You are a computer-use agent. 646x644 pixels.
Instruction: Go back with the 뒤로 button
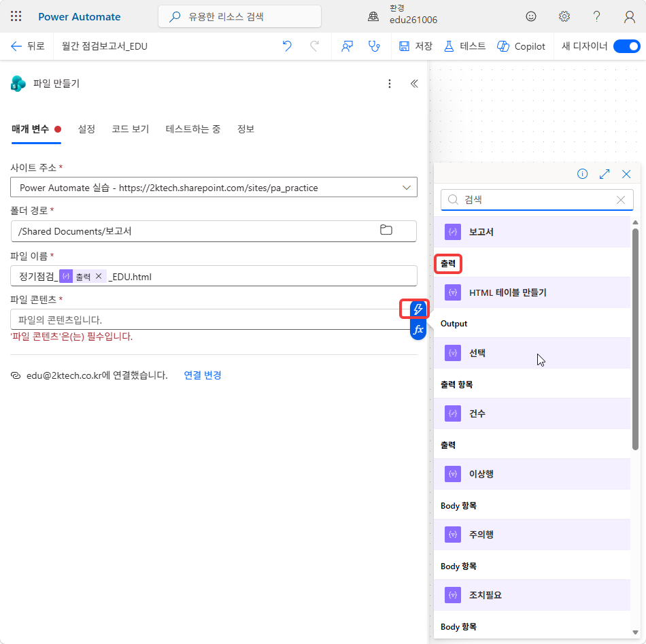[x=27, y=46]
